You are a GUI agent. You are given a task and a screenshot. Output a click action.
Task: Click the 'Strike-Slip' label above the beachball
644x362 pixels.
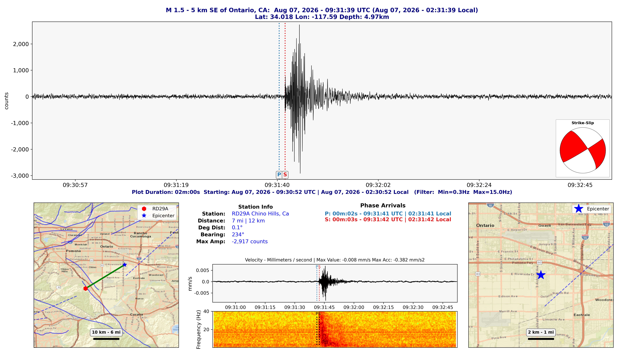coord(583,123)
